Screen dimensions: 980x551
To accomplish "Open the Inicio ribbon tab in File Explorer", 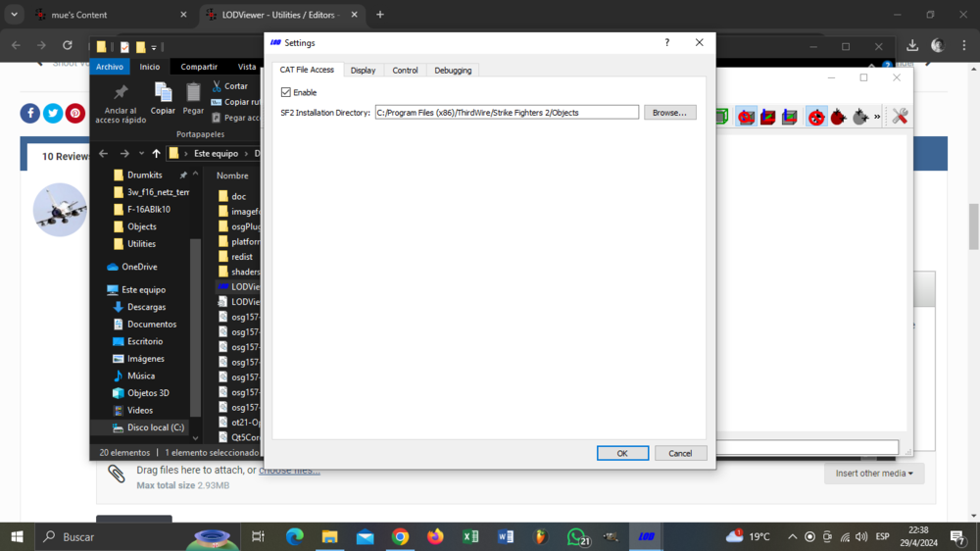I will click(x=149, y=67).
